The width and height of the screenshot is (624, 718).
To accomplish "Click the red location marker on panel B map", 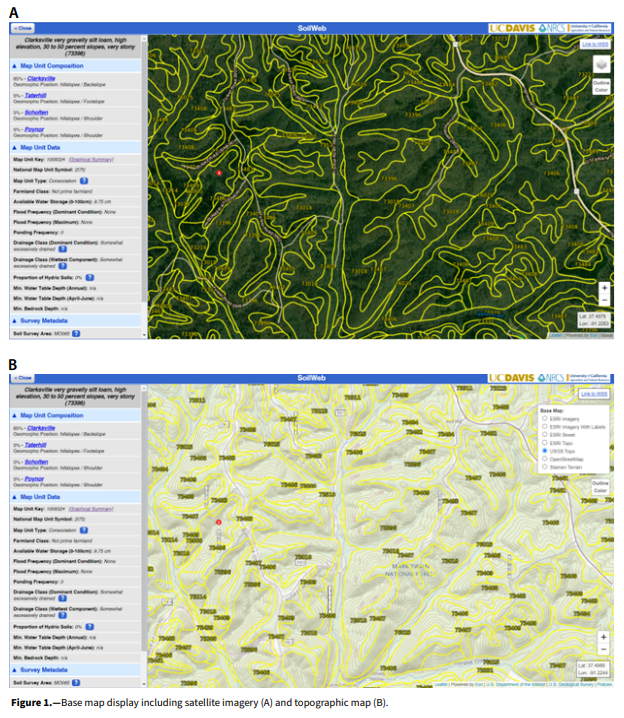I will point(219,522).
